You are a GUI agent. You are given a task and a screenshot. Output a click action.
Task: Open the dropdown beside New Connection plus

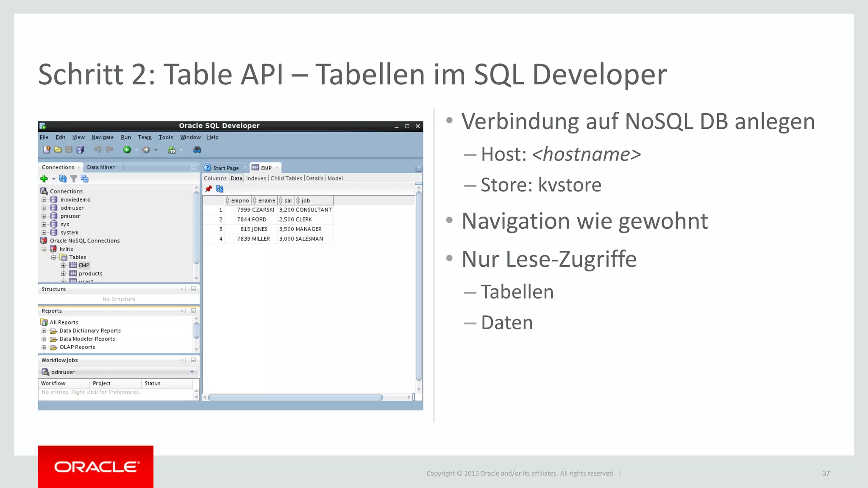[x=54, y=179]
